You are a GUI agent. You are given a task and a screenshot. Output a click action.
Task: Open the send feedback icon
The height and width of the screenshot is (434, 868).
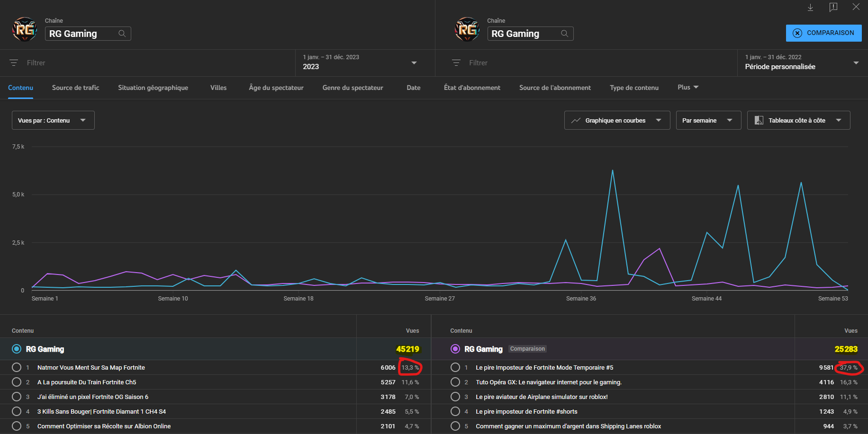click(x=833, y=7)
